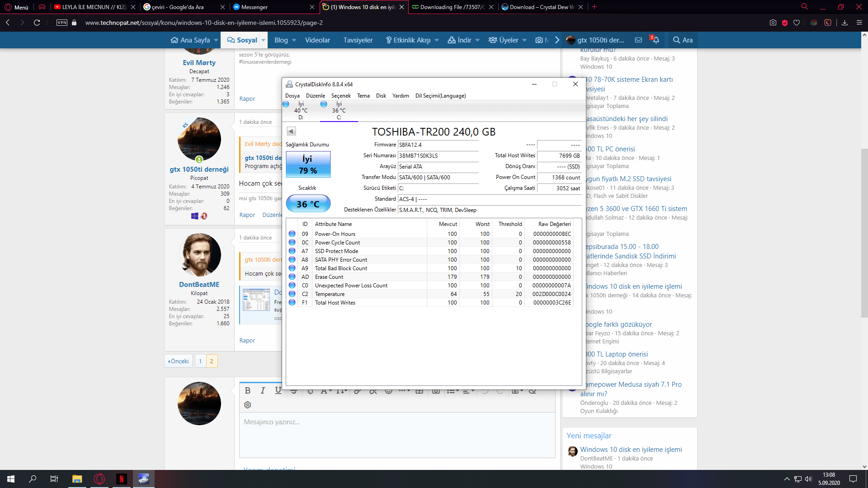This screenshot has height=488, width=868.
Task: Expand the Blog menu dropdown arrow
Action: (x=294, y=40)
